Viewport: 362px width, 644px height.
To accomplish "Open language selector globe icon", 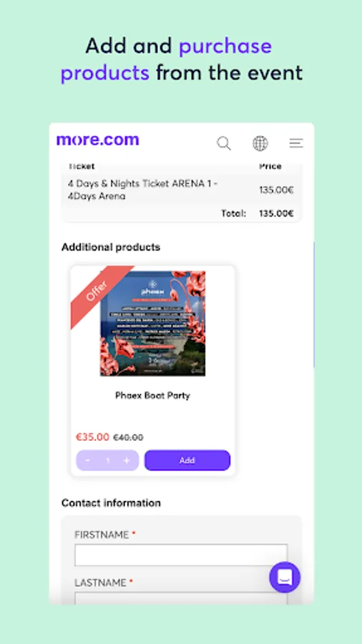I will click(260, 143).
